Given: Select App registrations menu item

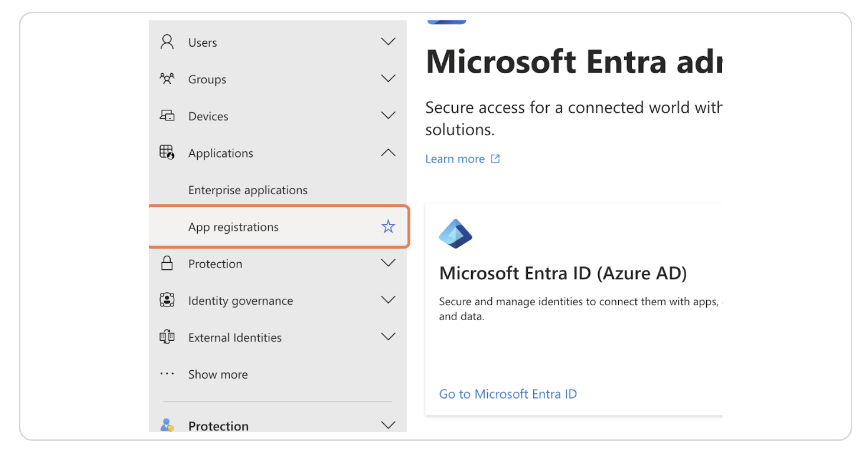Looking at the screenshot, I should (233, 227).
